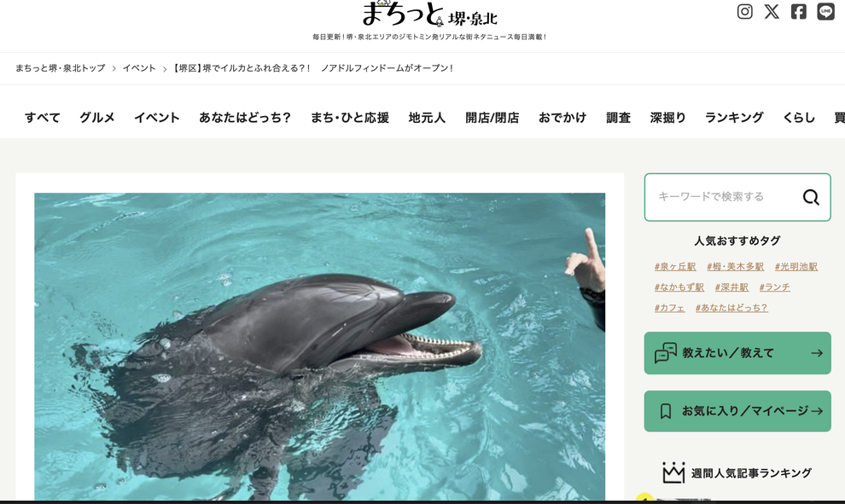This screenshot has height=504, width=845.
Task: Open the #ランチ tag
Action: click(x=774, y=287)
